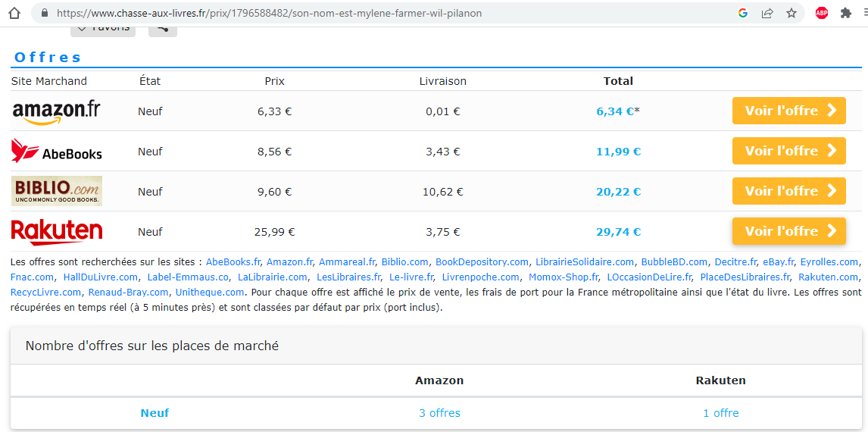Image resolution: width=868 pixels, height=432 pixels.
Task: Click the État column header
Action: click(x=150, y=81)
